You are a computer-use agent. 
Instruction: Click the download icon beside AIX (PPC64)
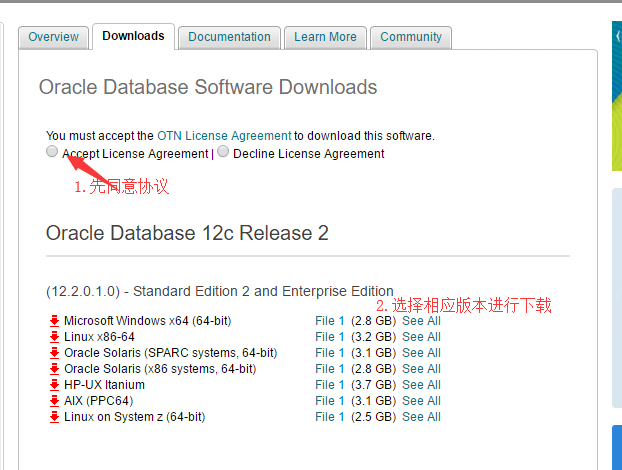(54, 401)
